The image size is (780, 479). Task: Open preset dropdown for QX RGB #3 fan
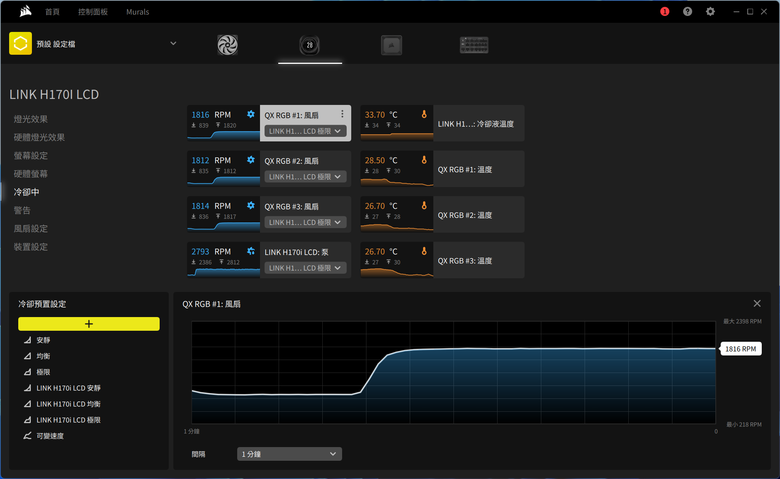point(305,222)
